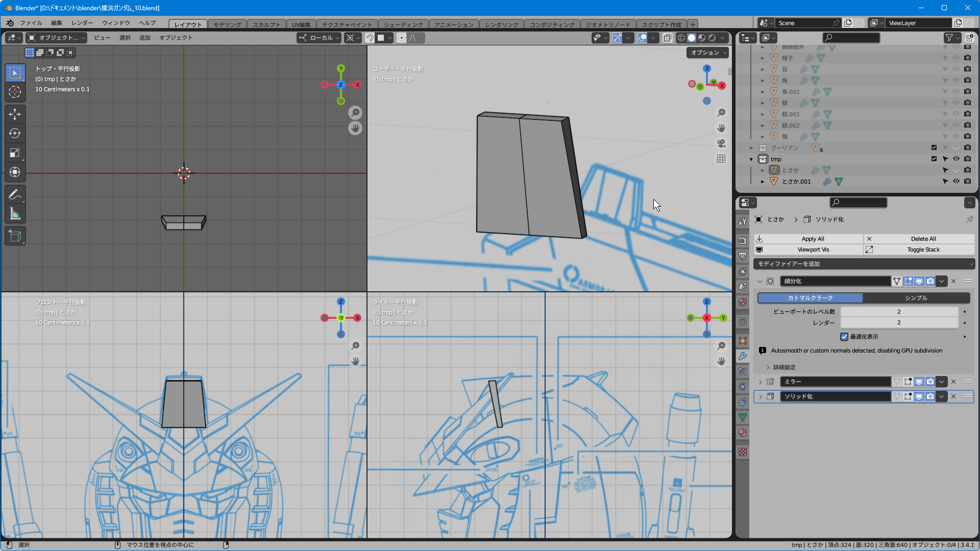Switch to モデリング workspace tab
This screenshot has width=980, height=551.
click(227, 24)
